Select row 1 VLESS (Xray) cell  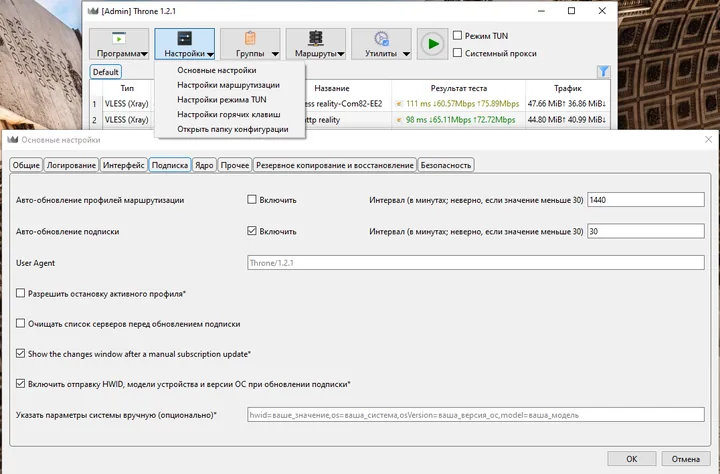pyautogui.click(x=127, y=104)
